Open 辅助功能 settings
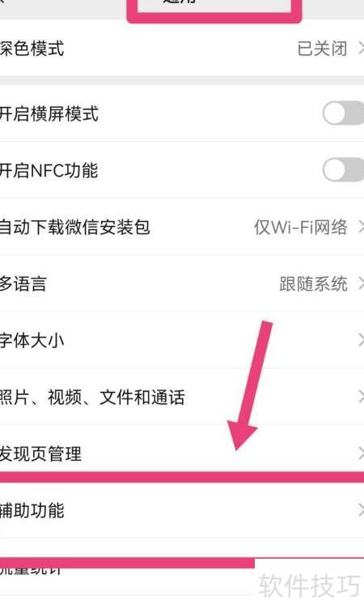Screen dimensions: 364x613 click(182, 511)
